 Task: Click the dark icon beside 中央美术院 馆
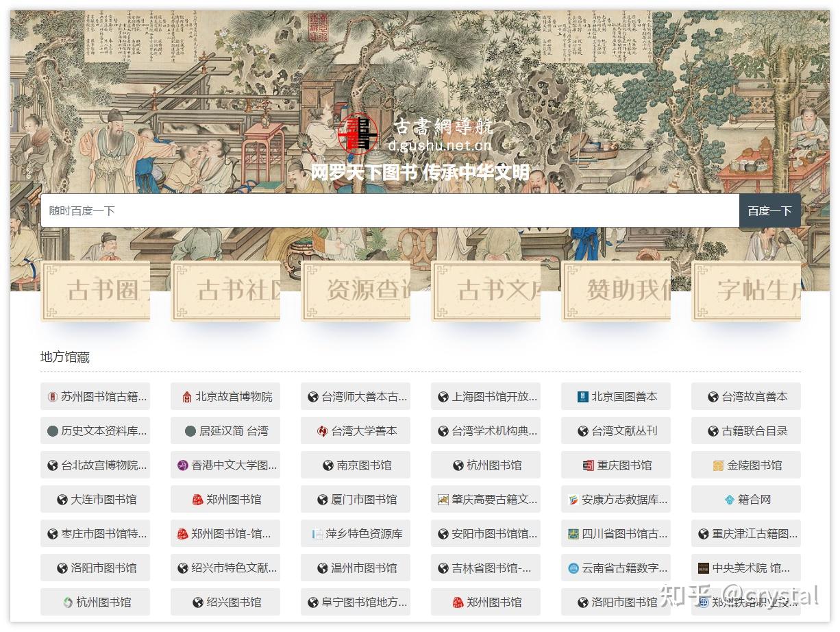tap(704, 568)
